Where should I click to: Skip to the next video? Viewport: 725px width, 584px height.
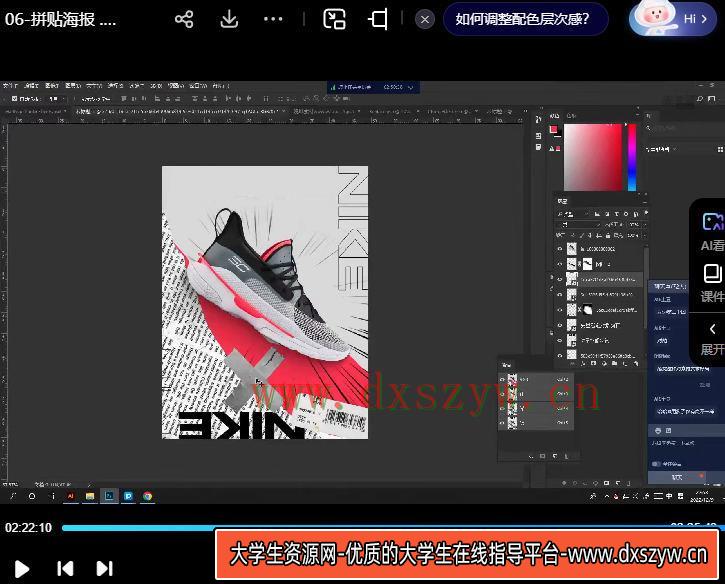[104, 569]
